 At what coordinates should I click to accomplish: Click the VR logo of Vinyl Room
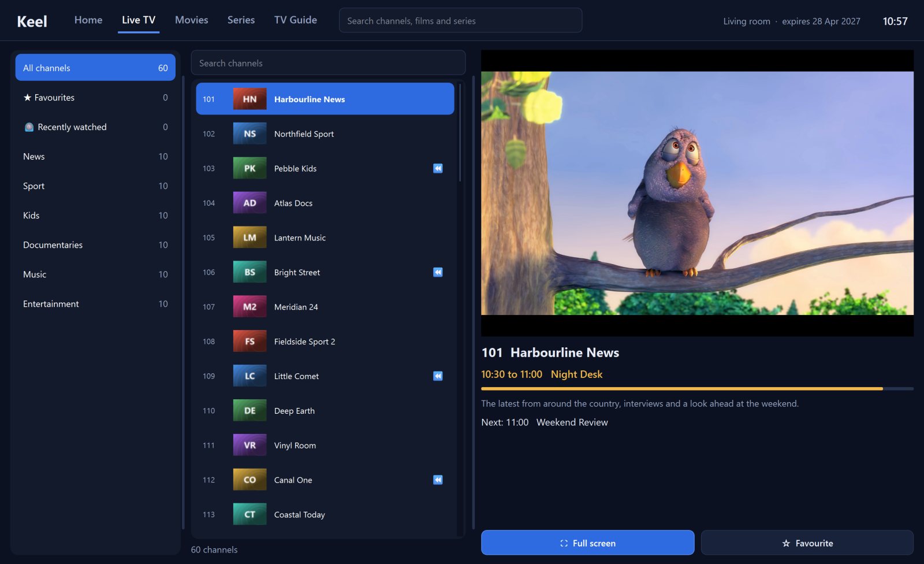249,446
